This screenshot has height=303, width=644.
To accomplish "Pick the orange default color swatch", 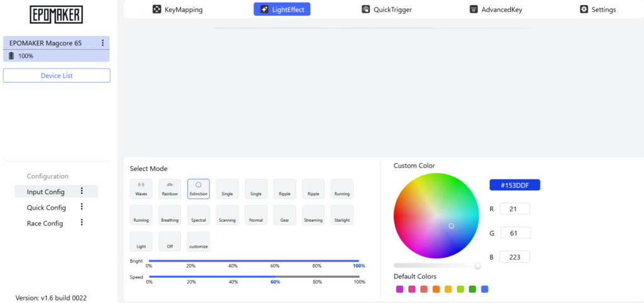I will 436,289.
